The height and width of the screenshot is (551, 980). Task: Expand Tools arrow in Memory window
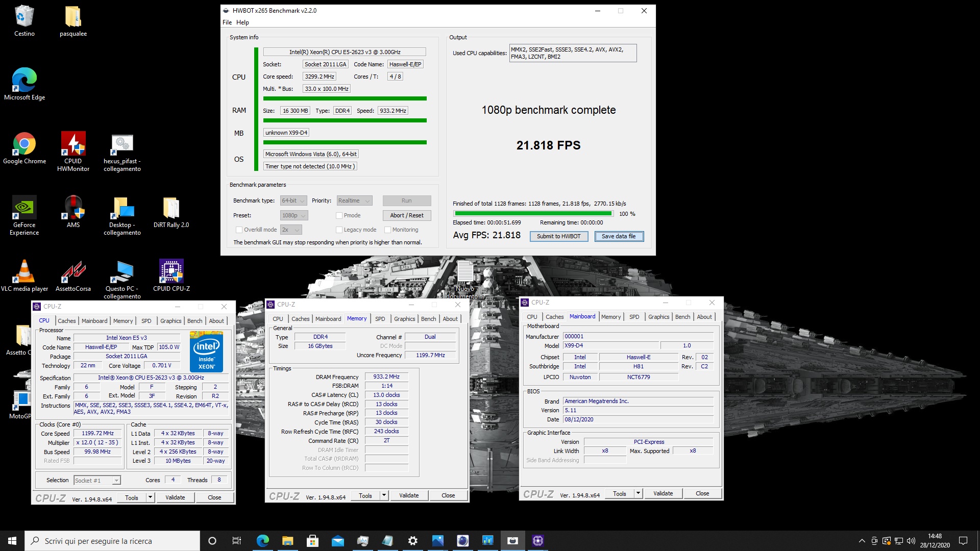click(384, 495)
